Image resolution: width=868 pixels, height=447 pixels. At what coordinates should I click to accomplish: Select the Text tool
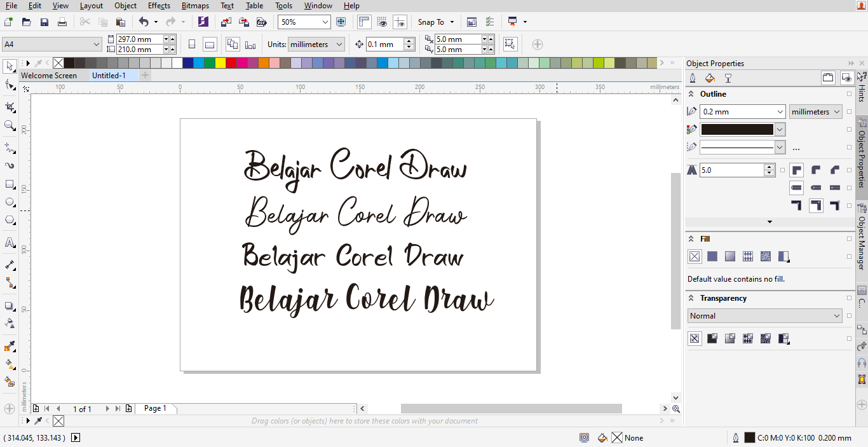[9, 242]
